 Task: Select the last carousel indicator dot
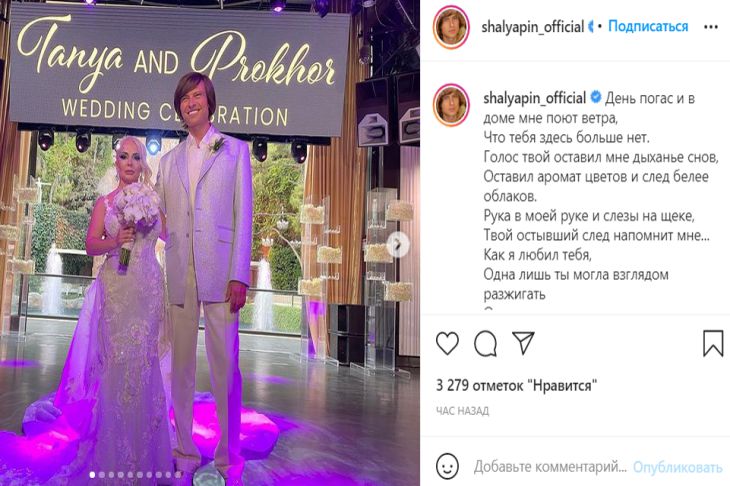tap(178, 475)
